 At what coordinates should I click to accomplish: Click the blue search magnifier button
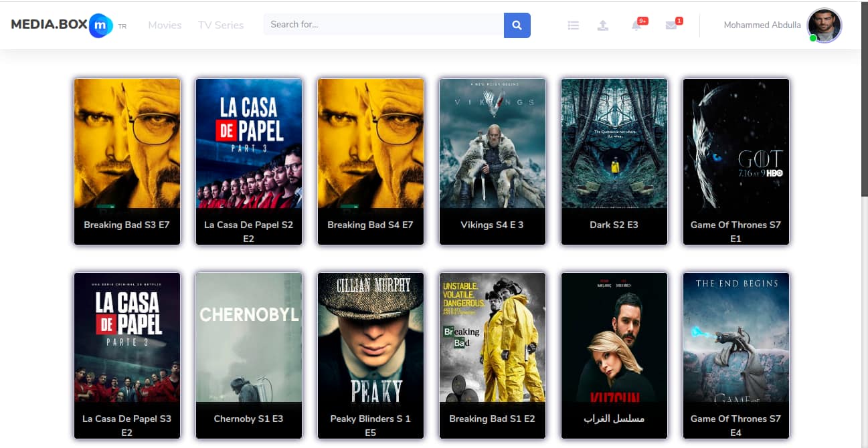pyautogui.click(x=517, y=25)
